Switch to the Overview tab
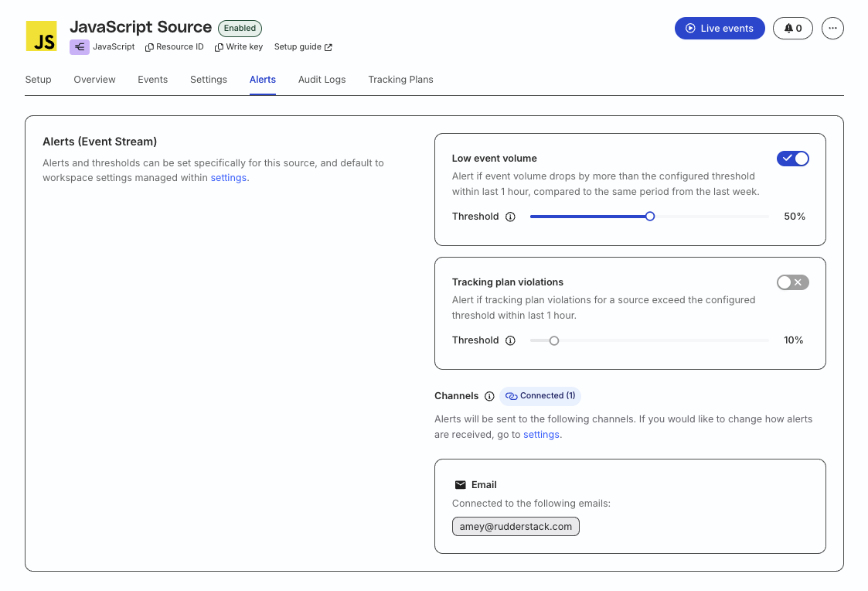868x591 pixels. click(94, 80)
